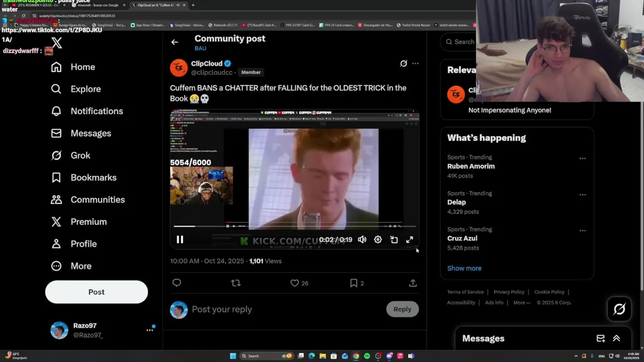The width and height of the screenshot is (644, 362).
Task: Open the Ruben Amorim trending topic
Action: [x=471, y=166]
